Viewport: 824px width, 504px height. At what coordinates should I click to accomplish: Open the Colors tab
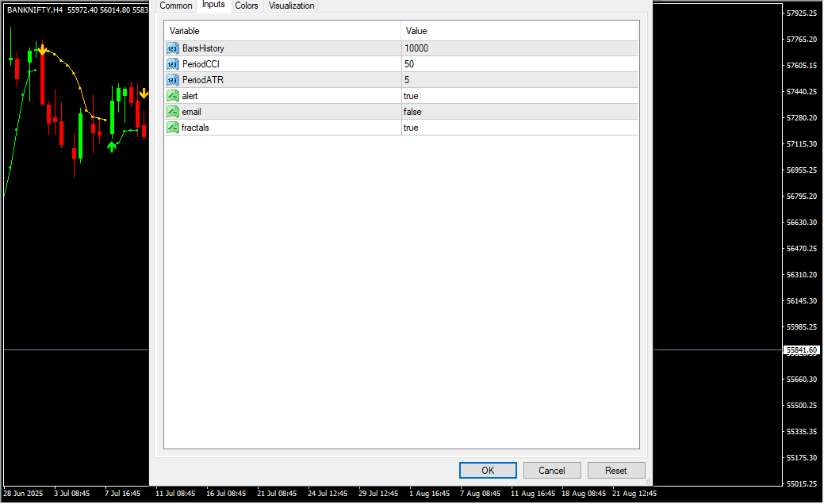247,6
